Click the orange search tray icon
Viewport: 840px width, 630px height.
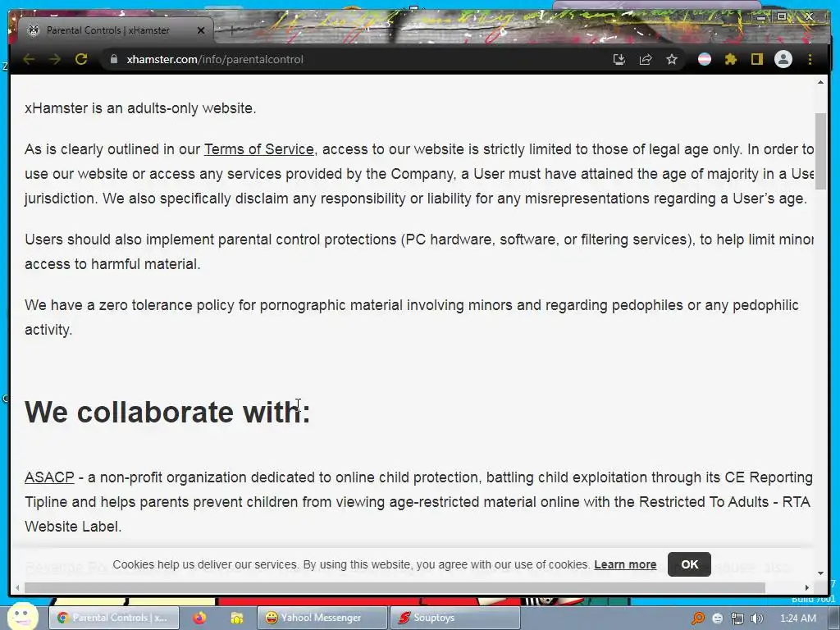coord(697,619)
